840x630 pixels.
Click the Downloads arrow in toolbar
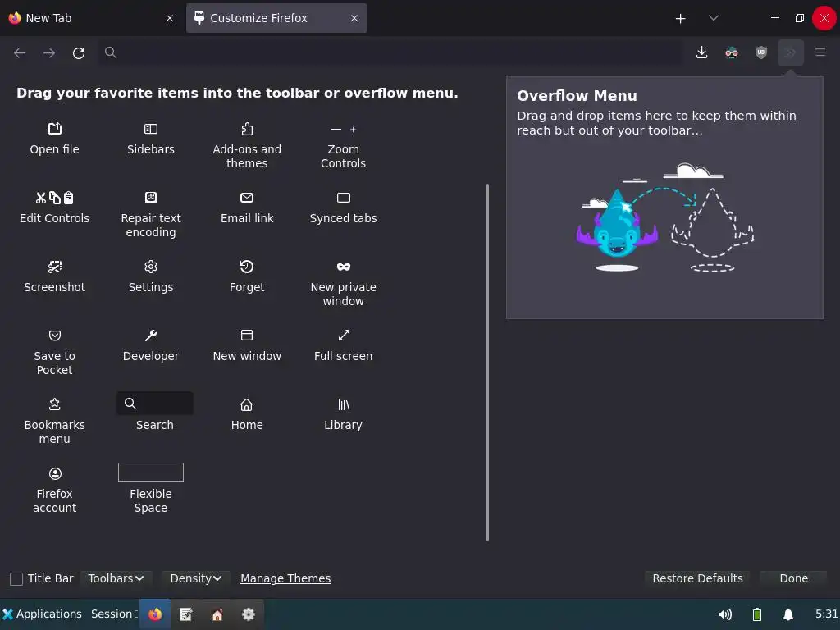tap(702, 52)
